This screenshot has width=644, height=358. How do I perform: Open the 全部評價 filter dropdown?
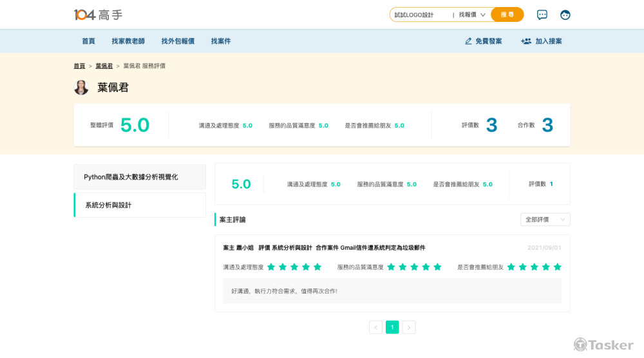point(545,220)
